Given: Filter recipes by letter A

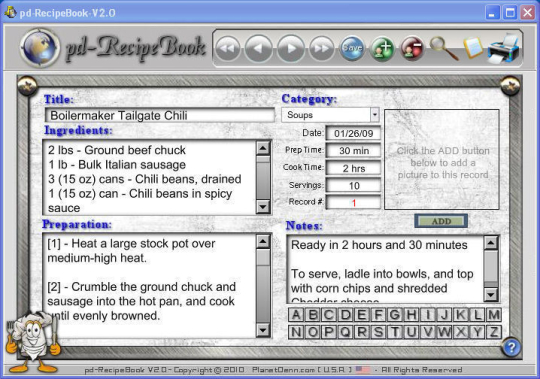Looking at the screenshot, I should click(x=295, y=315).
